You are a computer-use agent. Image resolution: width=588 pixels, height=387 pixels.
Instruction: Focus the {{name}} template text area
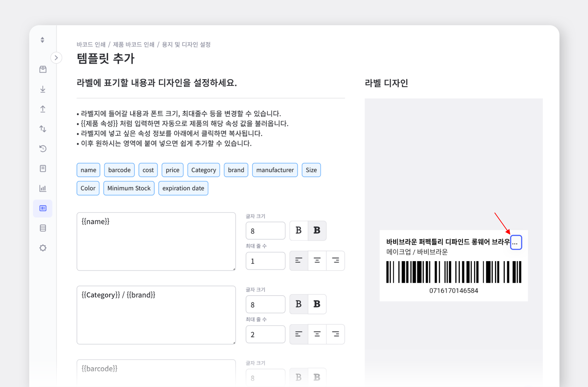(x=156, y=241)
